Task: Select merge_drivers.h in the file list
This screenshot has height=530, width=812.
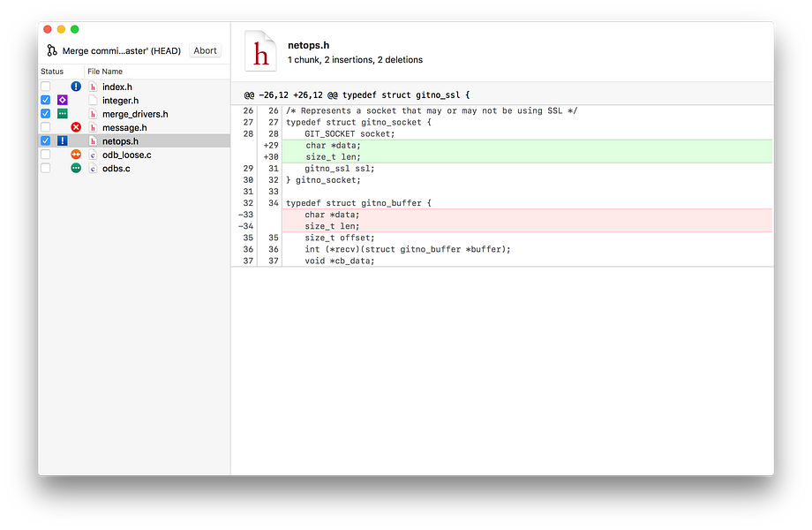Action: coord(134,113)
